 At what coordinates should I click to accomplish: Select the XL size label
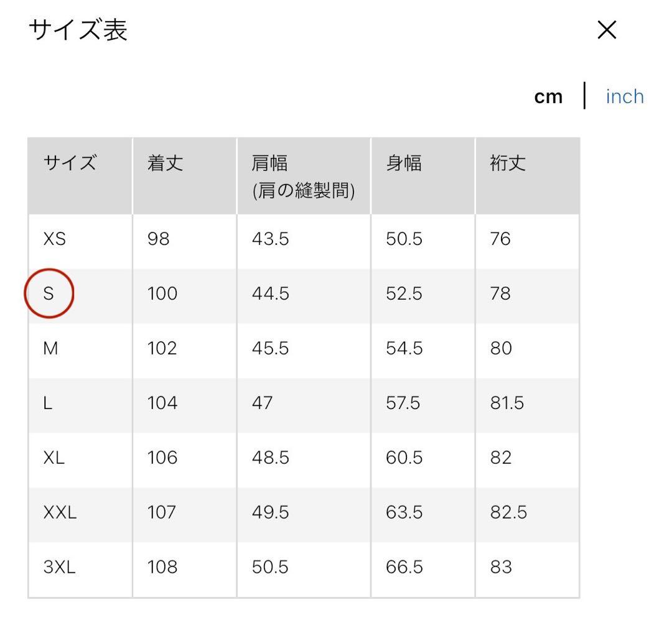coord(53,458)
